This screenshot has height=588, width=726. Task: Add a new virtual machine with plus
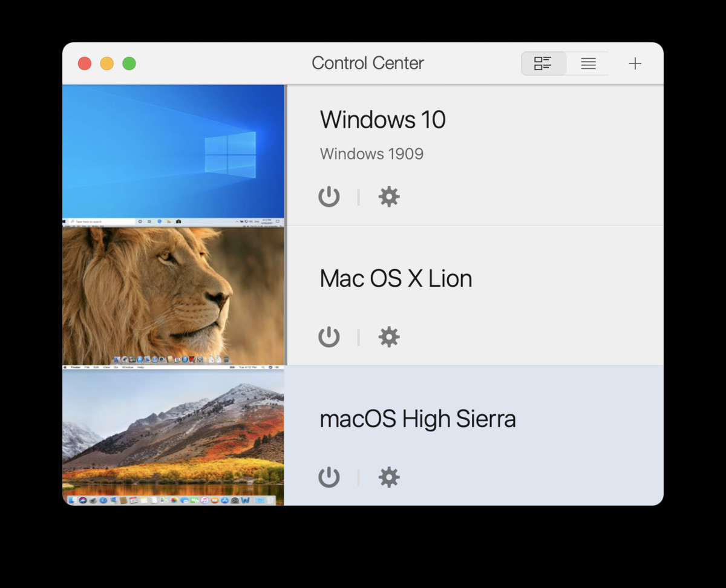coord(635,64)
